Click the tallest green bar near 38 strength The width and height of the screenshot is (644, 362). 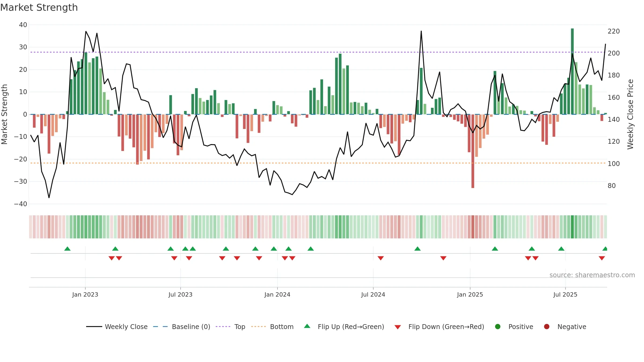point(572,71)
